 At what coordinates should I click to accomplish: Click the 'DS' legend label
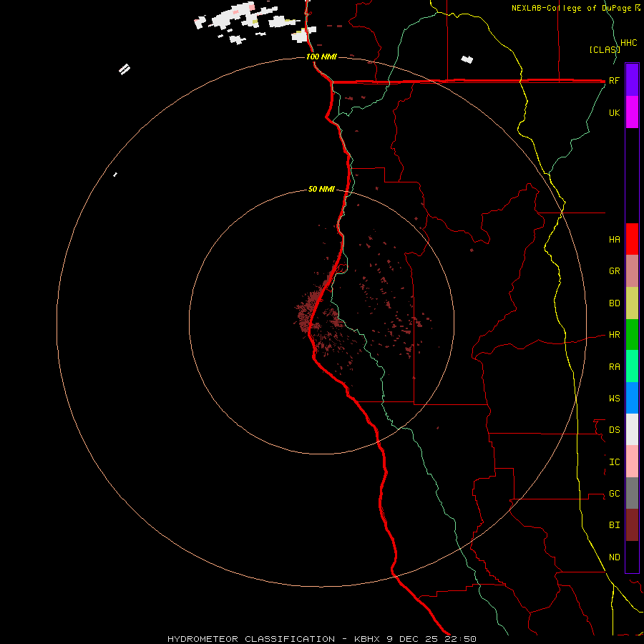(615, 429)
